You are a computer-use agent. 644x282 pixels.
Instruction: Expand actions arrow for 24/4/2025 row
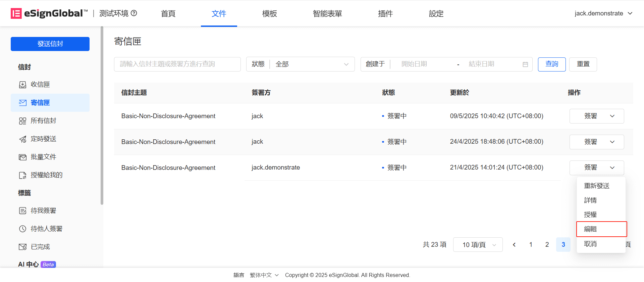[x=612, y=142]
